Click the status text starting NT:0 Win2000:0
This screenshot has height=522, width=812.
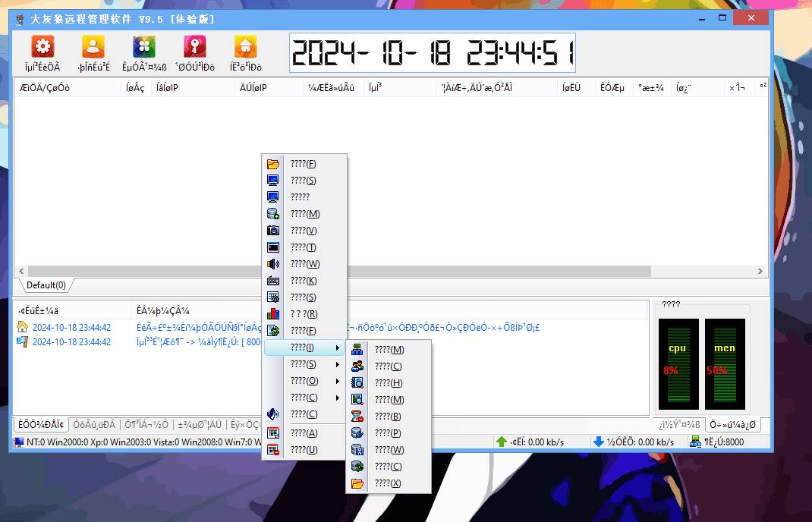point(145,442)
